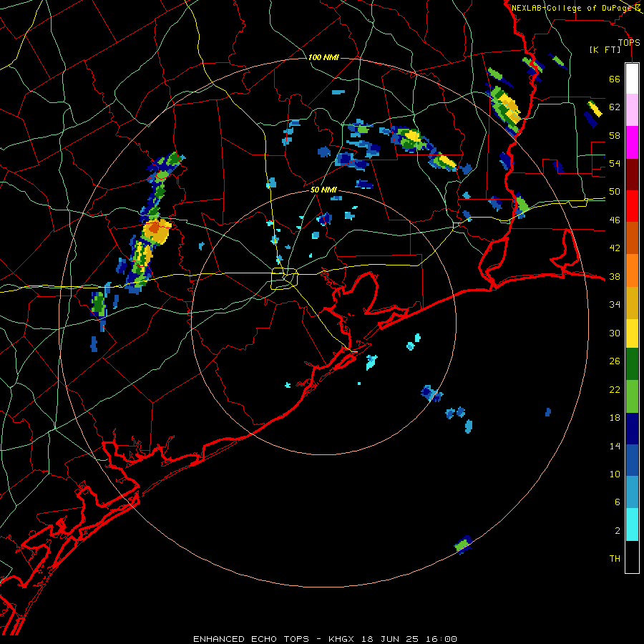Viewport: 644px width, 644px height.
Task: Click the navy blue legend swatch
Action: click(x=632, y=429)
